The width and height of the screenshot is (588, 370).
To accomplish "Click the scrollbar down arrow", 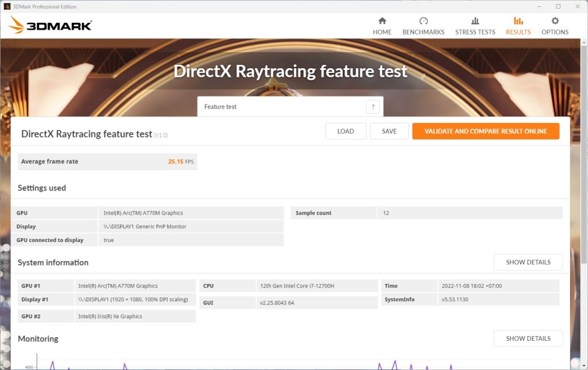I will [584, 365].
